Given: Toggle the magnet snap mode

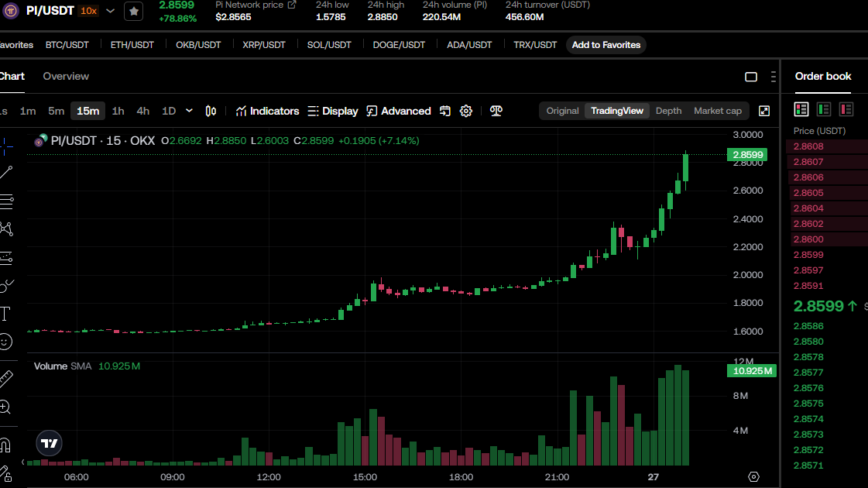Looking at the screenshot, I should [x=5, y=445].
